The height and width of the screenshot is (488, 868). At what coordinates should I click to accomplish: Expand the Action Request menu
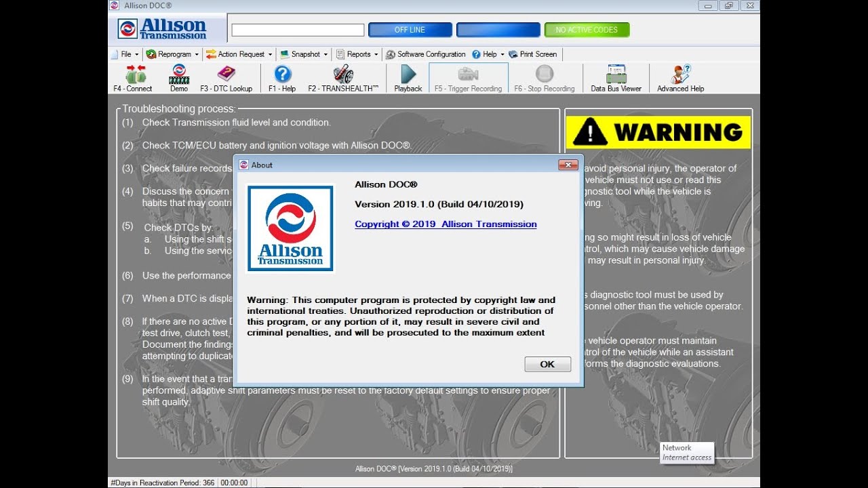coord(239,54)
